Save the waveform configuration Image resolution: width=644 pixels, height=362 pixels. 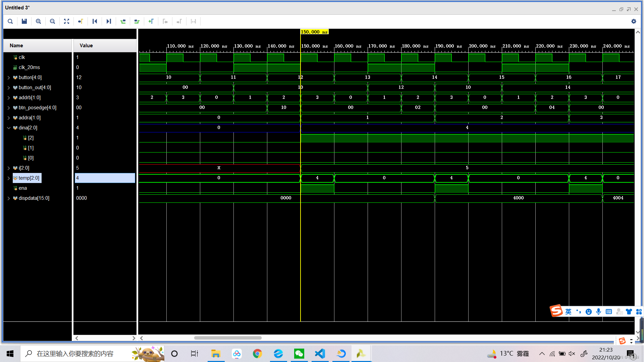tap(24, 21)
